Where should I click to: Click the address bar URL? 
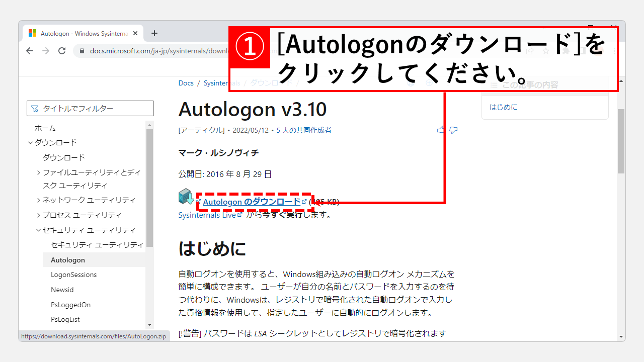click(x=160, y=51)
